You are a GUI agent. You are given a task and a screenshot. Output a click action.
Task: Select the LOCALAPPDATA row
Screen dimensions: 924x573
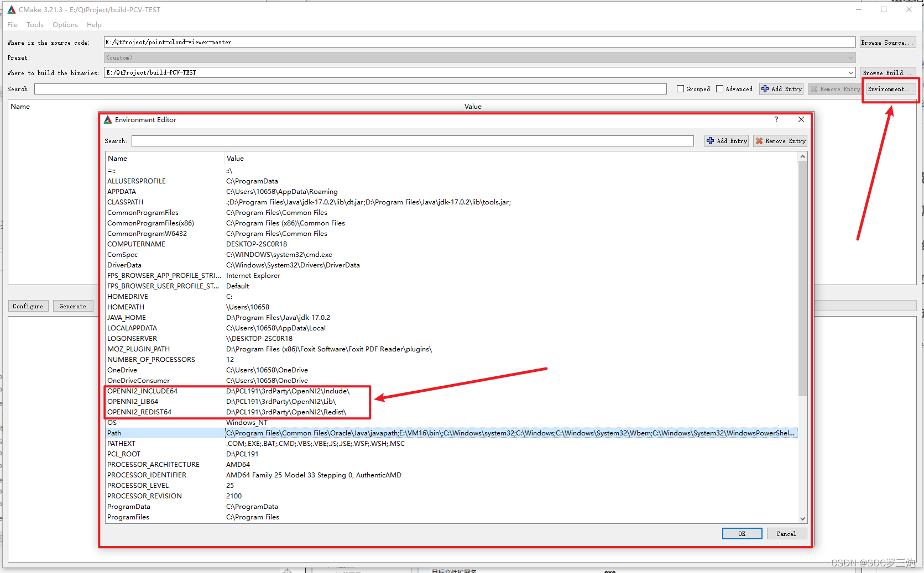click(451, 328)
